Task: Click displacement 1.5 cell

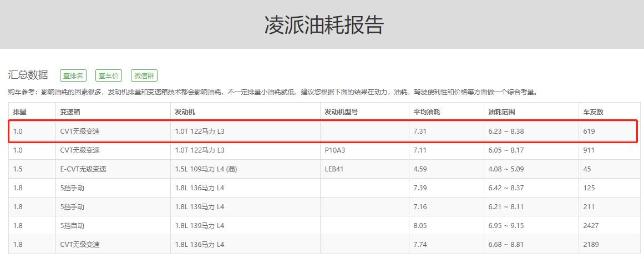Action: (x=18, y=169)
